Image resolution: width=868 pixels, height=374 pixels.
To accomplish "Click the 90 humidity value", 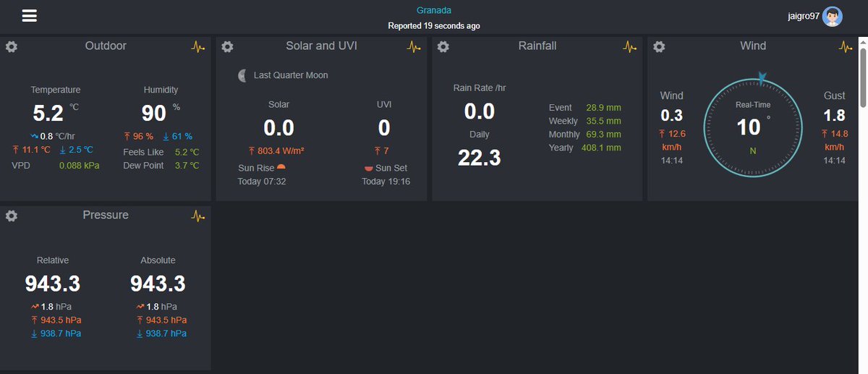I will pyautogui.click(x=154, y=113).
